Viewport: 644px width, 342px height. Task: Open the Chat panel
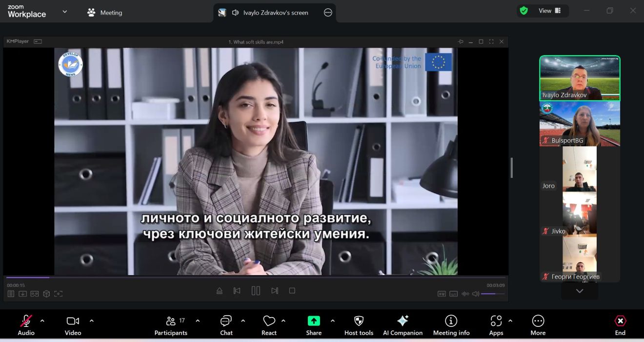point(226,325)
